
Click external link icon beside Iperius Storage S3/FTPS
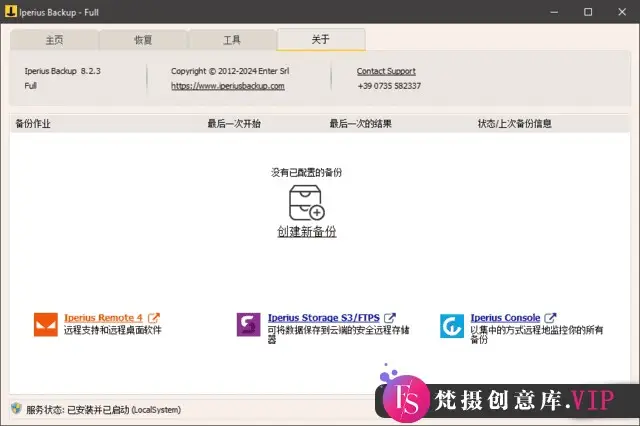pyautogui.click(x=390, y=317)
